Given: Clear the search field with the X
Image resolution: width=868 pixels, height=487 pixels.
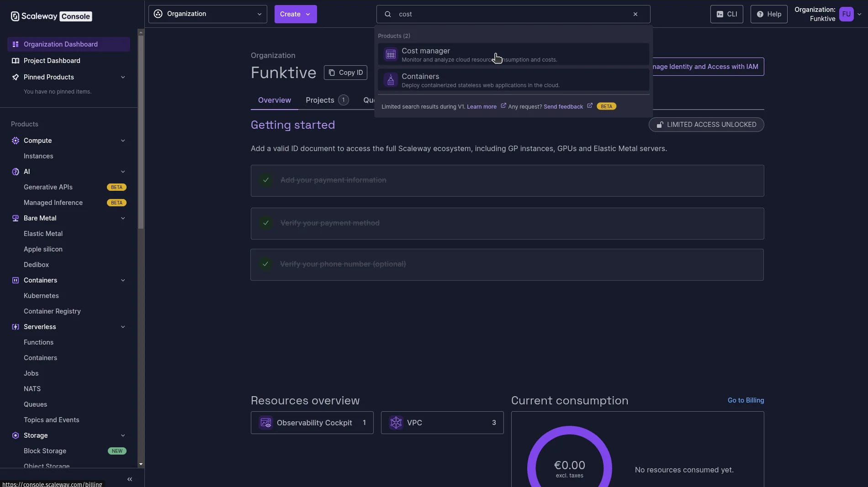Looking at the screenshot, I should click(635, 14).
